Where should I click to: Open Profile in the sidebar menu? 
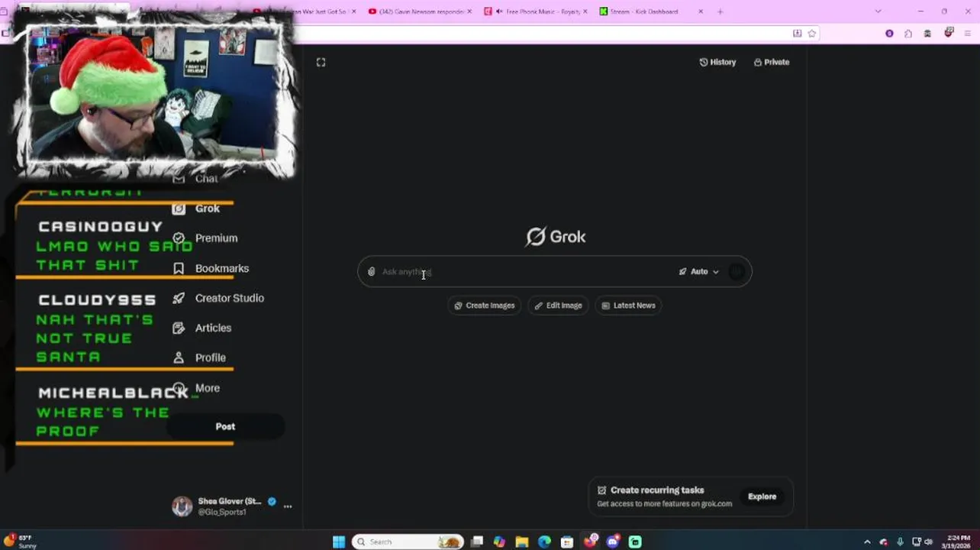[210, 358]
